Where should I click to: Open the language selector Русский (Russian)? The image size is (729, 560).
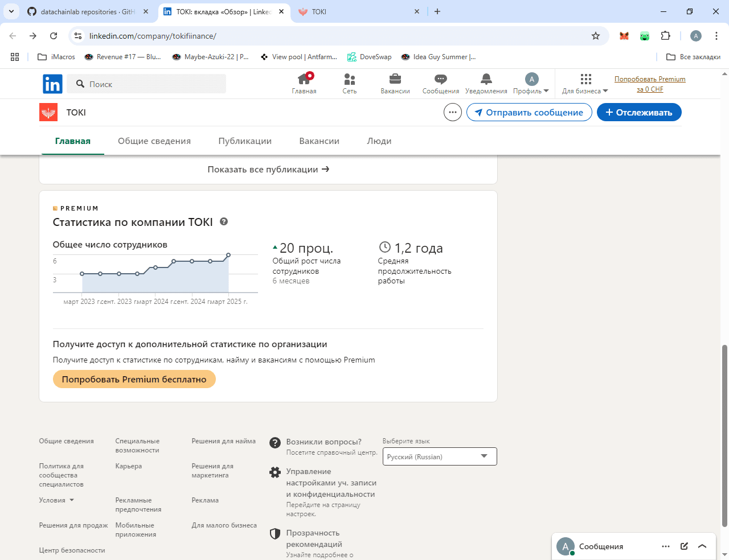pyautogui.click(x=440, y=456)
